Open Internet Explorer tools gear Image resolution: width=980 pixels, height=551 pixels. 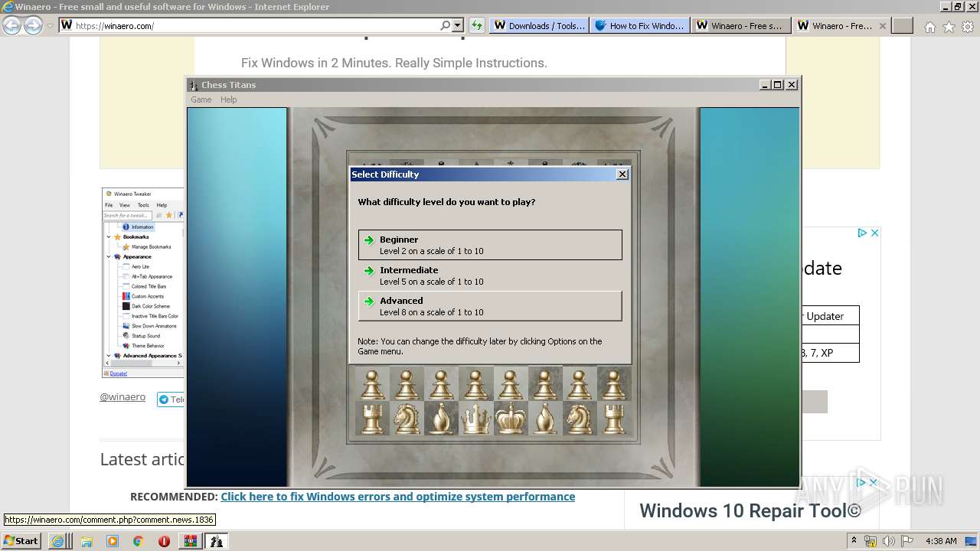[968, 27]
